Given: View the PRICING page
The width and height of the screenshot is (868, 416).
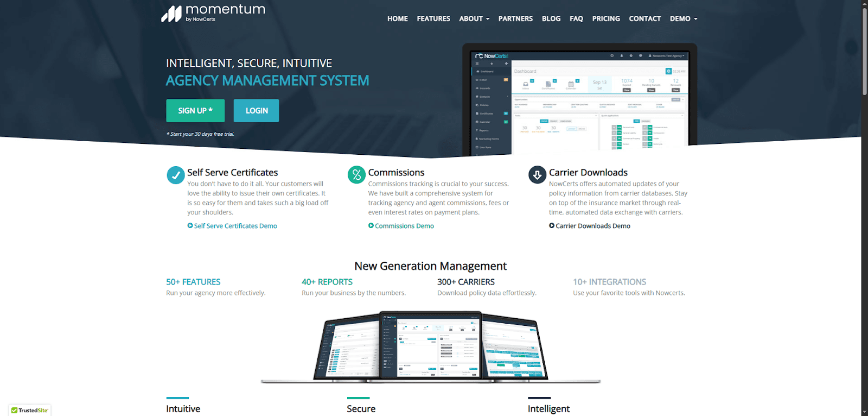Looking at the screenshot, I should [606, 18].
